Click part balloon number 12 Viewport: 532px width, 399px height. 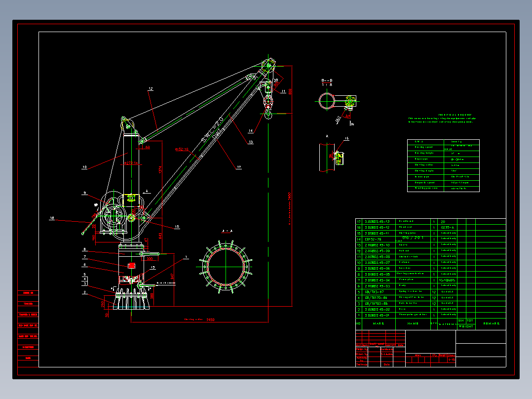[151, 89]
